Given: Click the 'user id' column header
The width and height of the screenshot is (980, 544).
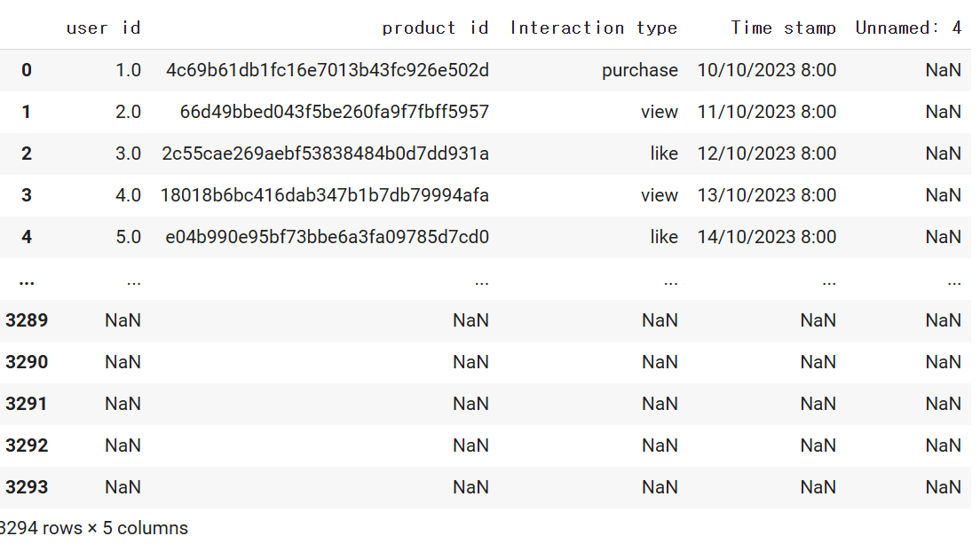Looking at the screenshot, I should pos(103,28).
